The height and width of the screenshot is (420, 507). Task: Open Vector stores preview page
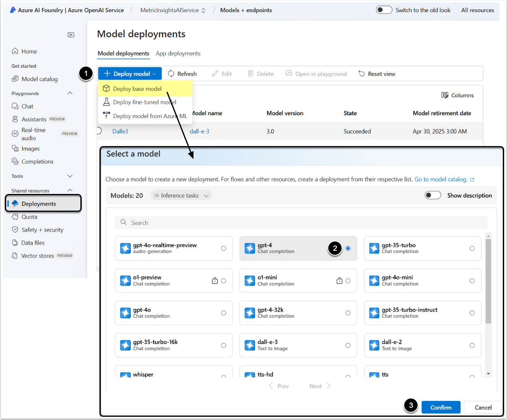coord(37,256)
